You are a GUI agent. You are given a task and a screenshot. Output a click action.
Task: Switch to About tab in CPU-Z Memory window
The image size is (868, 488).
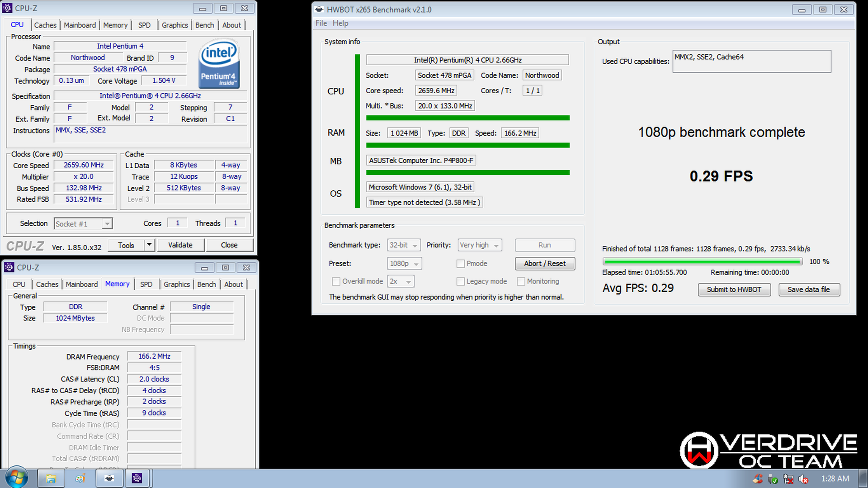pyautogui.click(x=233, y=284)
